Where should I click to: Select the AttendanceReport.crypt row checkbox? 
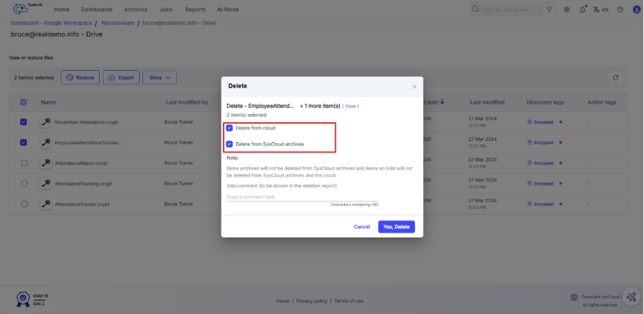(24, 163)
